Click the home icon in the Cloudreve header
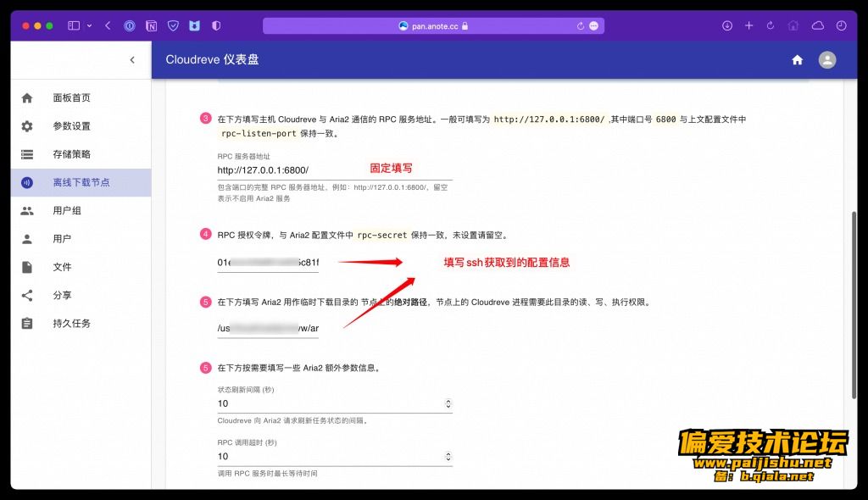 tap(797, 60)
